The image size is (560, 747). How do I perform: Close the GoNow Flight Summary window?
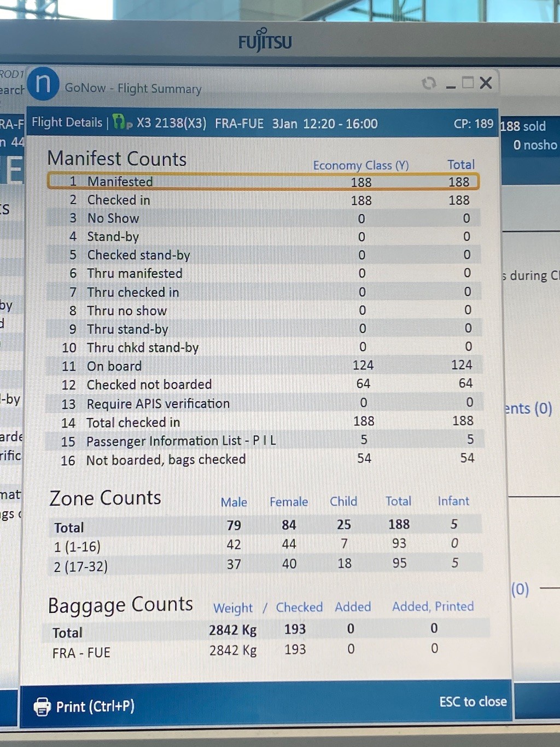(486, 83)
